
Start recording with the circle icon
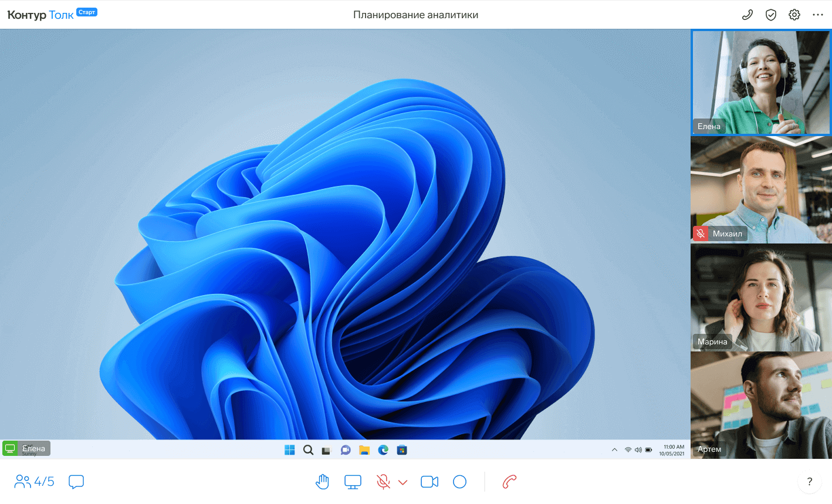(x=460, y=482)
